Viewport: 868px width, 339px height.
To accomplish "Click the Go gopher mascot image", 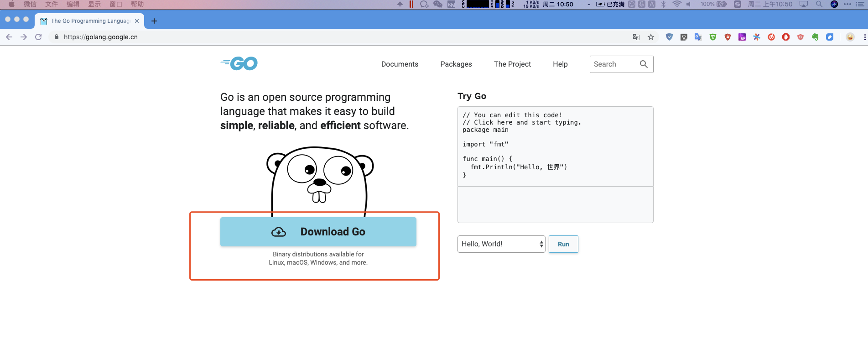I will pos(320,182).
